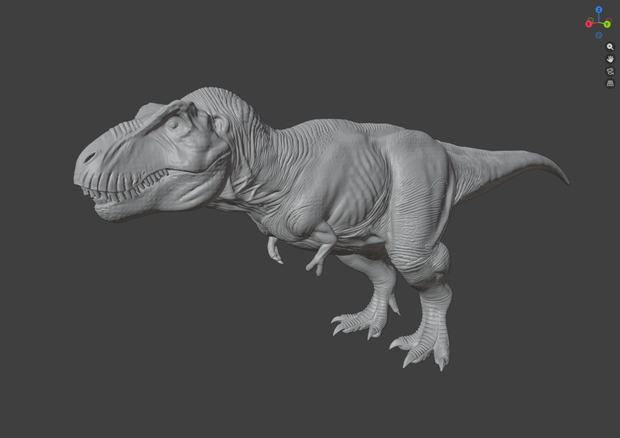Click the green Y axis gizmo handle
This screenshot has width=620, height=438.
607,25
